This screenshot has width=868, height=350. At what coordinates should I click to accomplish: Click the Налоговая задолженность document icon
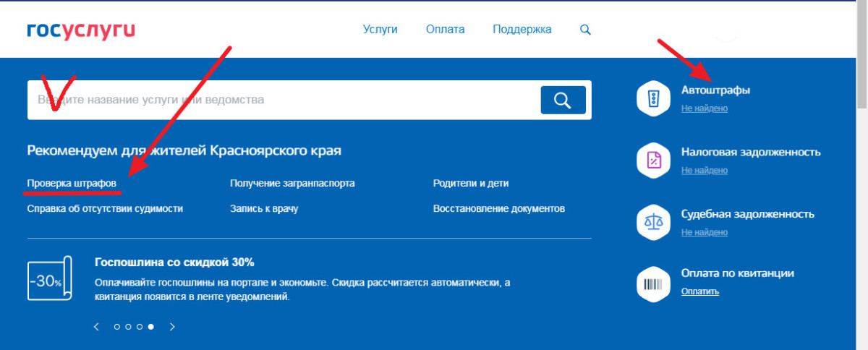[x=654, y=161]
